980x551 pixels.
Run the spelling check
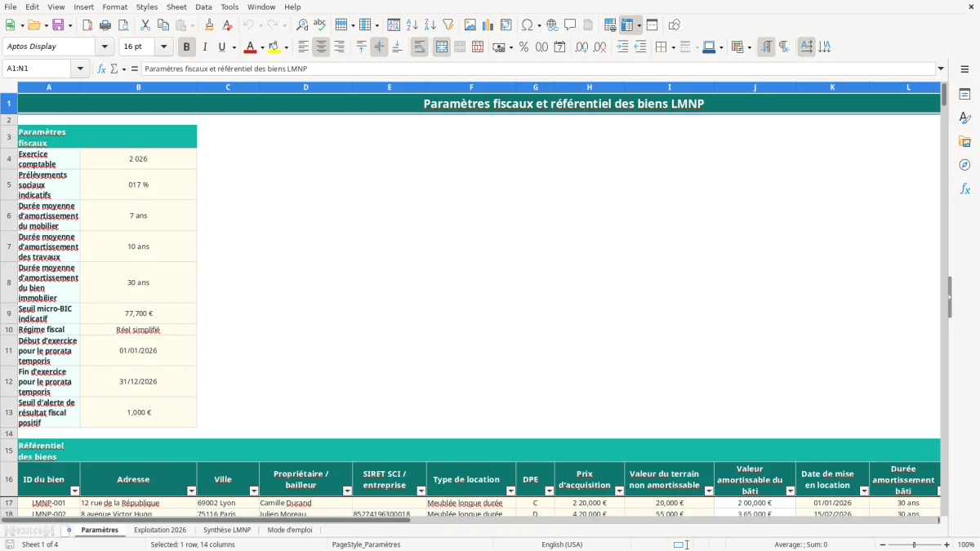(x=320, y=25)
